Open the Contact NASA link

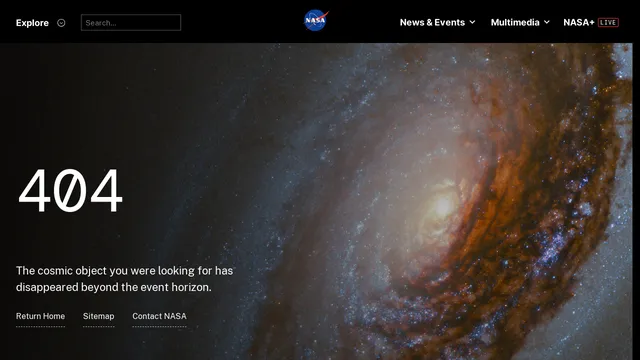[x=159, y=316]
